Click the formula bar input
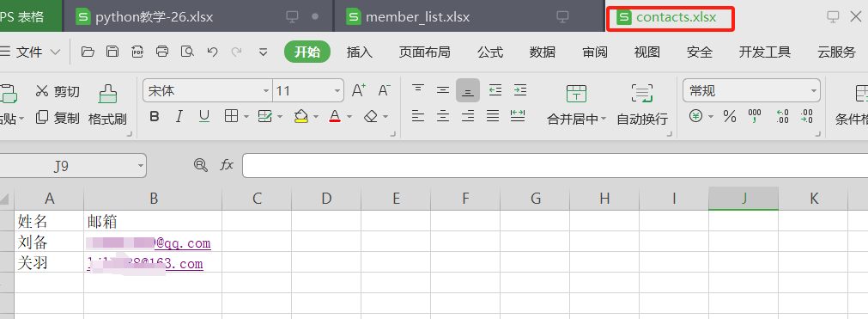 tap(555, 165)
